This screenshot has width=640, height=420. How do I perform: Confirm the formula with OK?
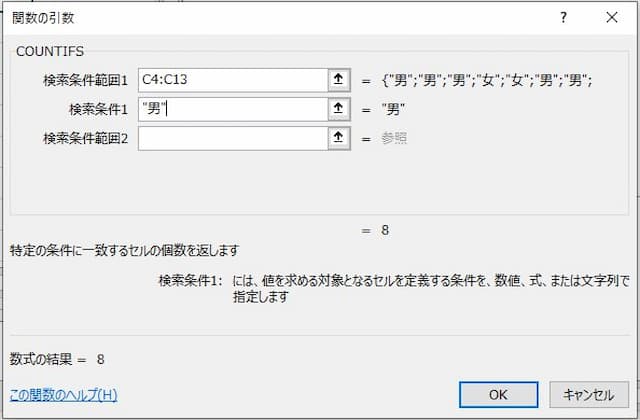click(498, 395)
